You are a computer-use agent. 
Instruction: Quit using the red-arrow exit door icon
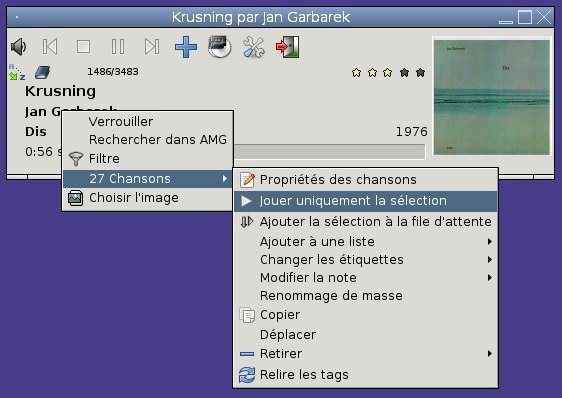pos(287,47)
